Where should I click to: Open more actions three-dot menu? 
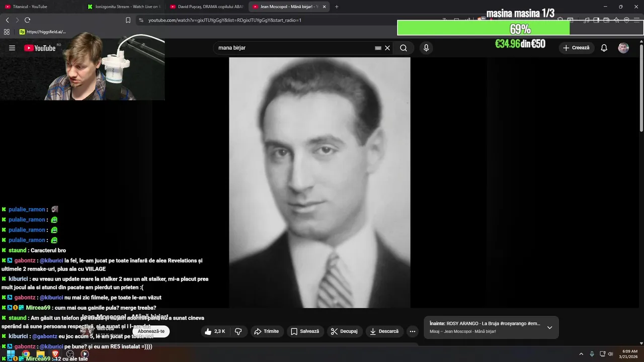[x=413, y=331]
